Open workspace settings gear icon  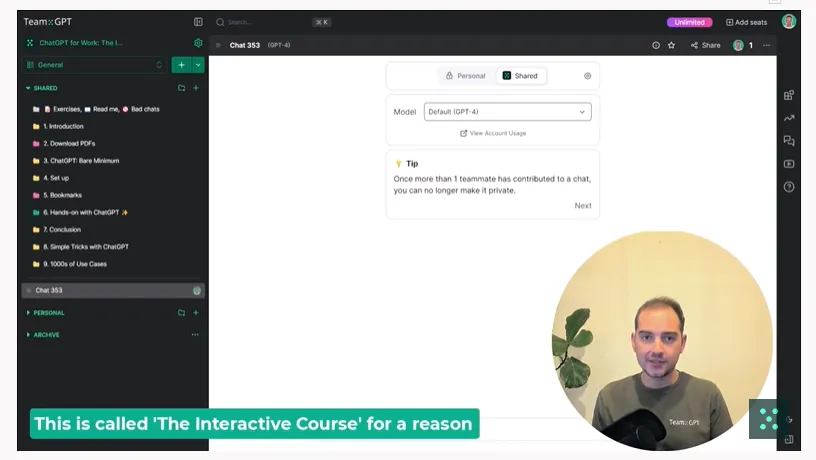click(198, 43)
